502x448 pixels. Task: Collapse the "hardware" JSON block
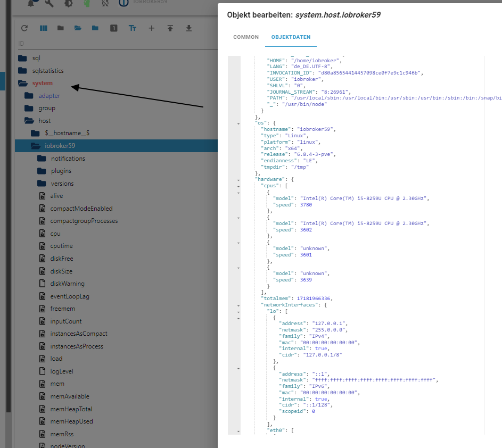point(238,180)
